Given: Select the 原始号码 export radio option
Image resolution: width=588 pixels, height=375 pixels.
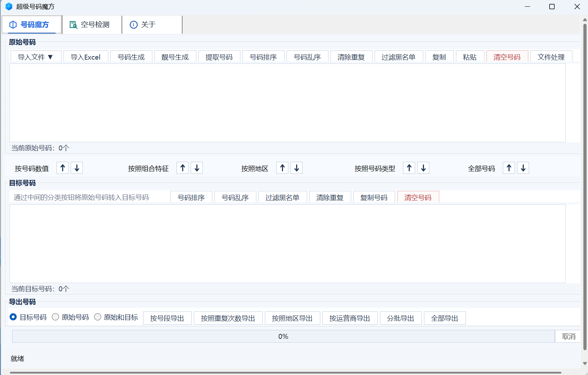Looking at the screenshot, I should click(x=70, y=317).
